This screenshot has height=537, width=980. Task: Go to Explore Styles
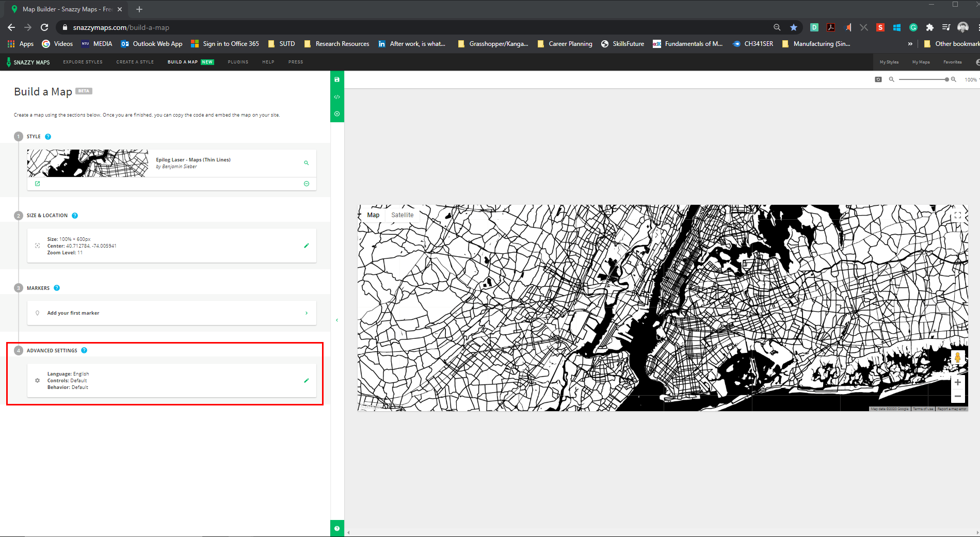(83, 62)
